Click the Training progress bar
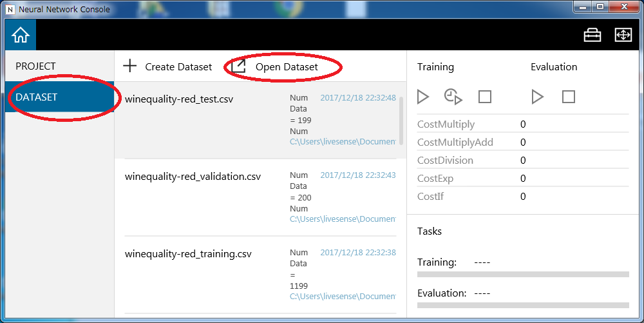This screenshot has height=323, width=644. point(523,274)
